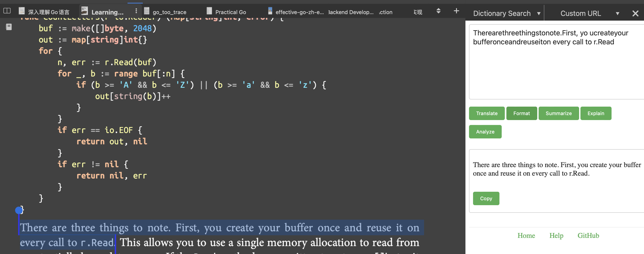This screenshot has width=644, height=254.
Task: Click the Explain button
Action: coord(596,113)
